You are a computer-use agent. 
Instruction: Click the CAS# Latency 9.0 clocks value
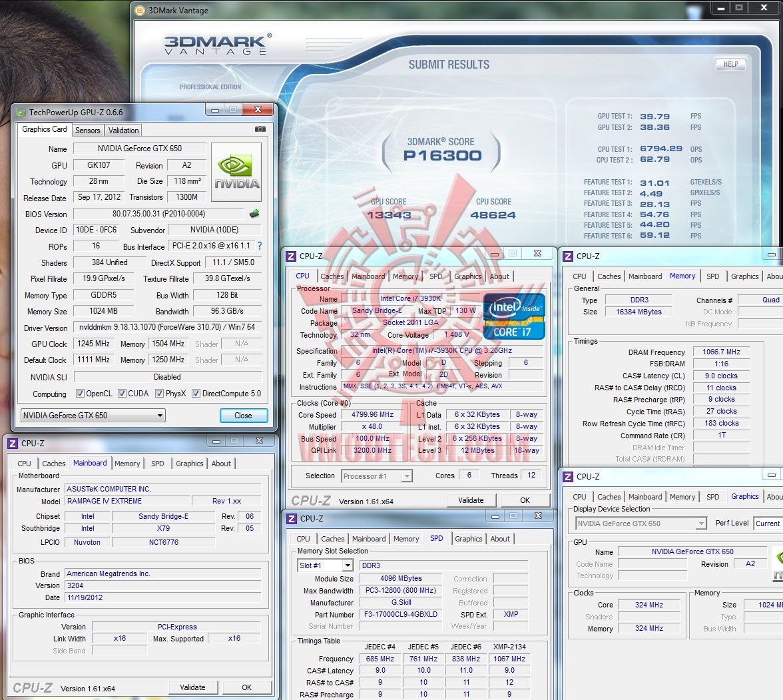pyautogui.click(x=721, y=376)
